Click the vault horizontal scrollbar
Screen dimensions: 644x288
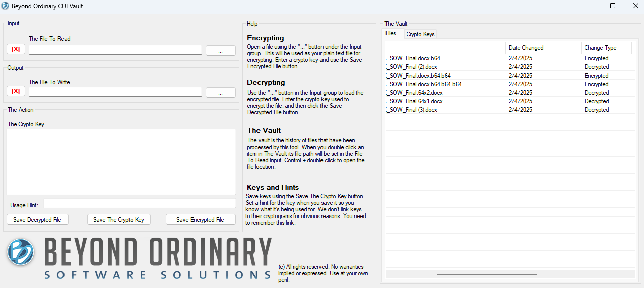pos(487,274)
